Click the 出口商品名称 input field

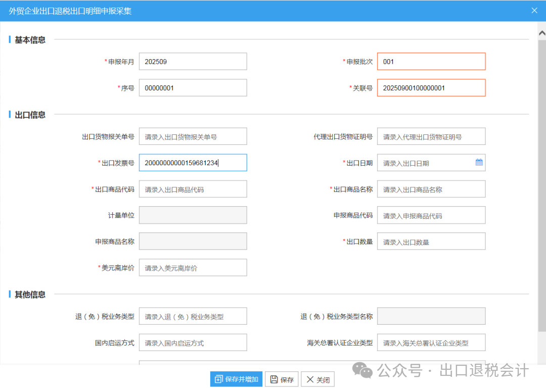click(431, 188)
